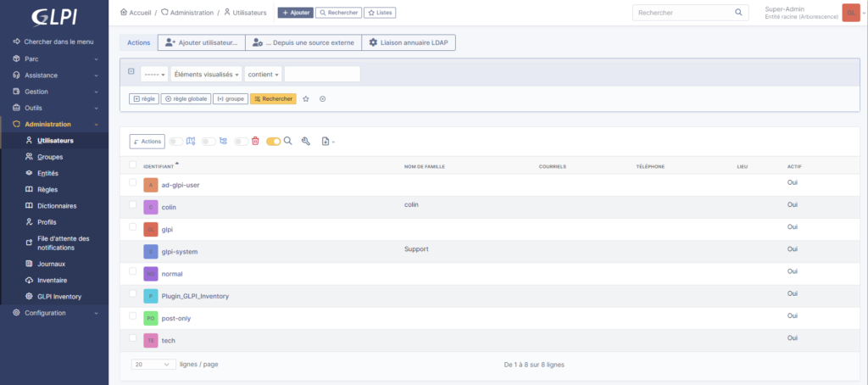Open the export dropdown arrow
Image resolution: width=868 pixels, height=385 pixels.
click(333, 142)
